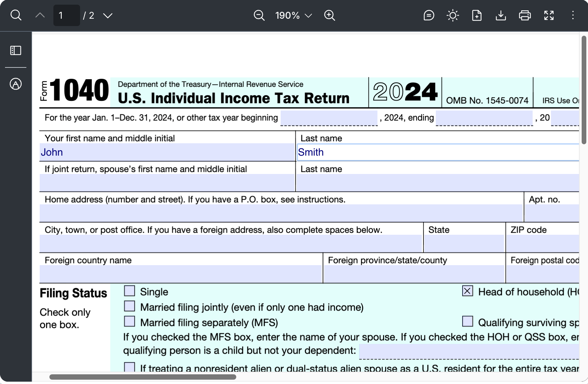Image resolution: width=588 pixels, height=384 pixels.
Task: Click the tax year beginning date field
Action: click(329, 118)
